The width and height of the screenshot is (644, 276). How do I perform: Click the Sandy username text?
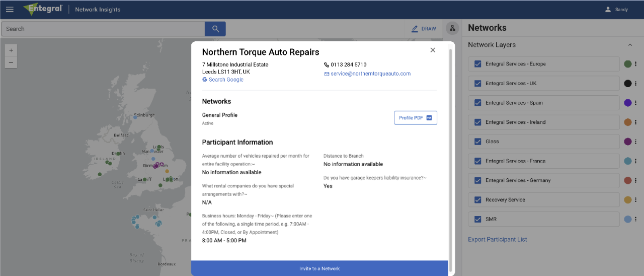point(621,10)
